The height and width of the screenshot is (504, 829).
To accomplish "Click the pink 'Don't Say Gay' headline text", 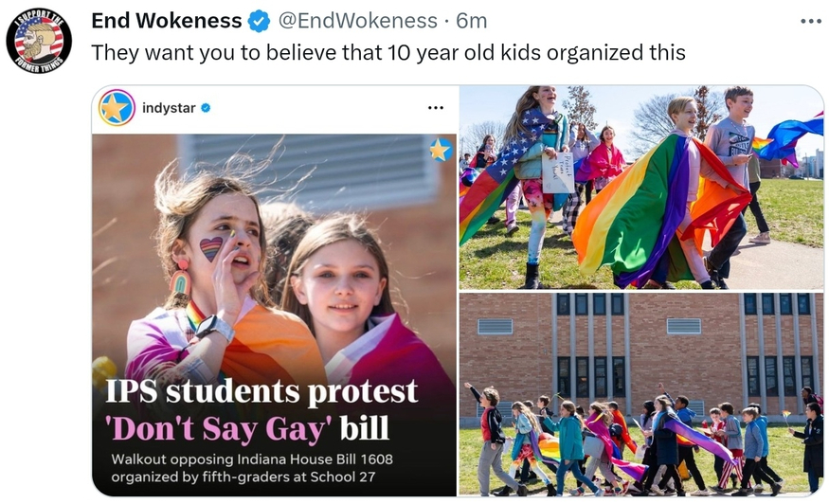I will [221, 428].
